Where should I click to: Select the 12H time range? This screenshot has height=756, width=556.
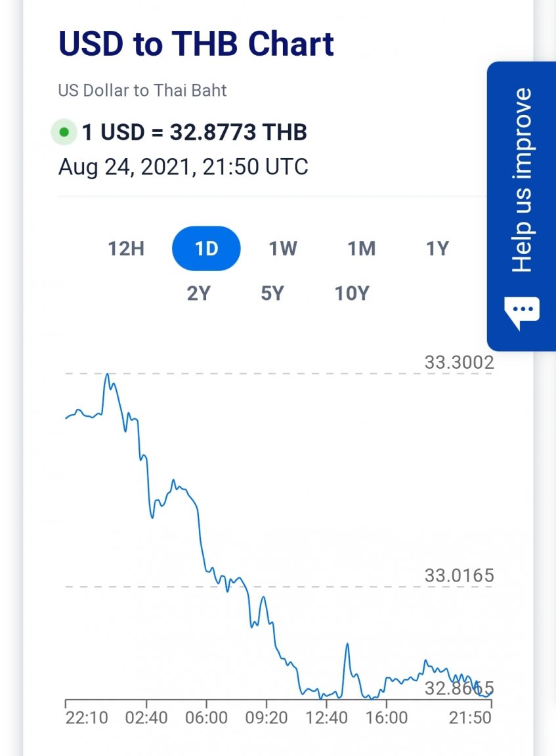pos(126,249)
